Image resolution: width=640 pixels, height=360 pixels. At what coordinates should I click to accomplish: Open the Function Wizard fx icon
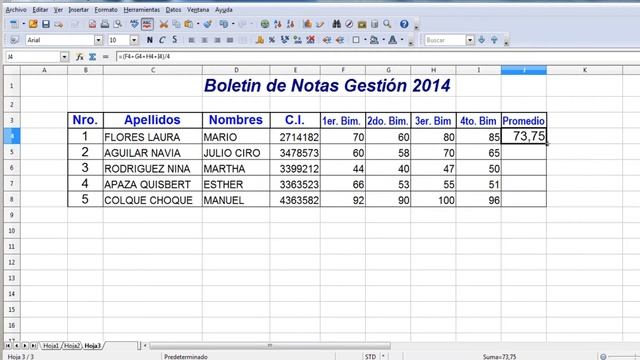pyautogui.click(x=80, y=57)
